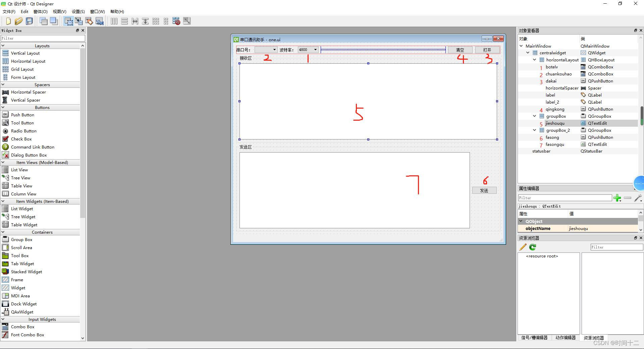Switch to Edit Buddies mode
644x349 pixels.
click(x=89, y=21)
